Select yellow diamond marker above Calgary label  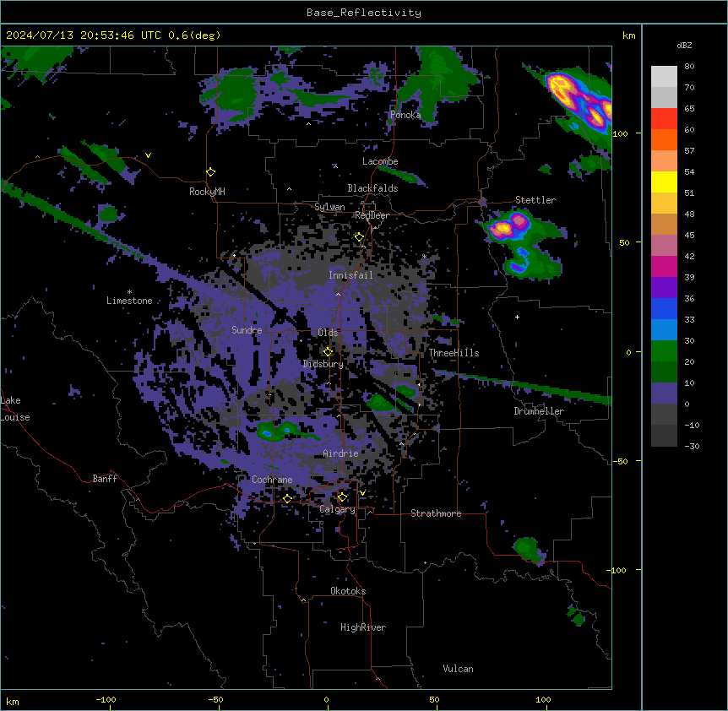point(342,497)
